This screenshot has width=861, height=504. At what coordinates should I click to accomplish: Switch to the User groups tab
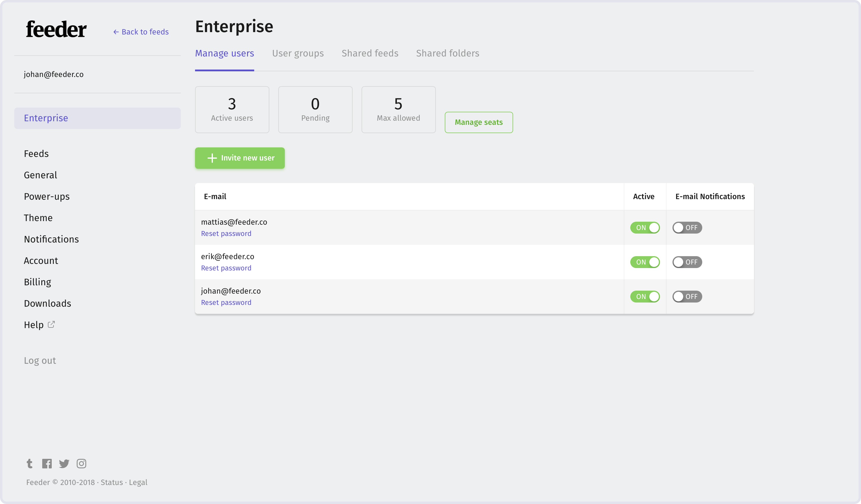(x=298, y=53)
